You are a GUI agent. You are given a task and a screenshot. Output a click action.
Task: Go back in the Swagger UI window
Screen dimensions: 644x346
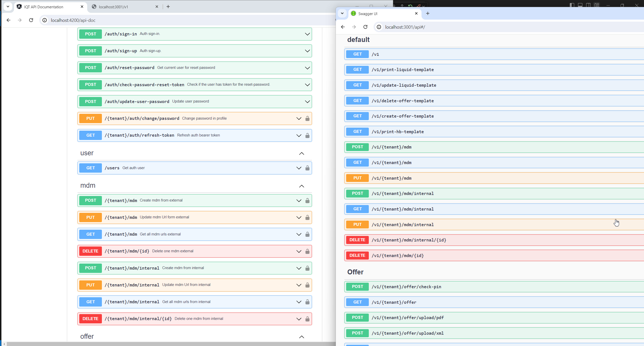tap(343, 27)
